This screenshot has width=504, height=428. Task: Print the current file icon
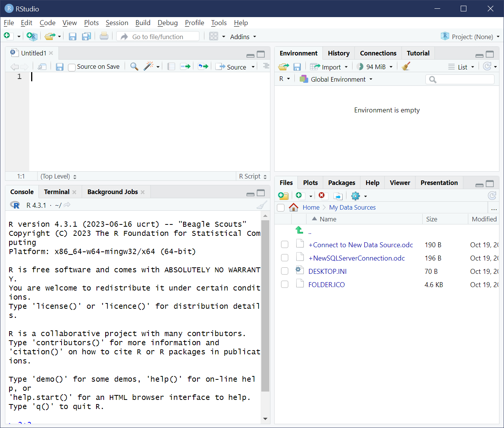click(104, 36)
